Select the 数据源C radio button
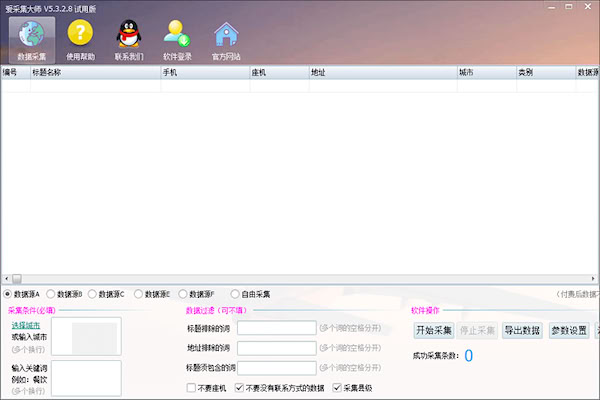Image resolution: width=600 pixels, height=400 pixels. tap(92, 294)
